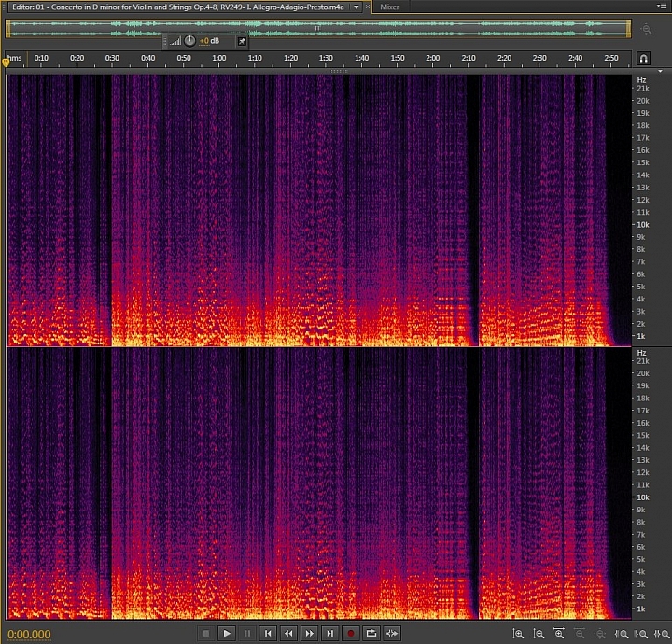Click the left handle of overview navigator

coord(7,29)
